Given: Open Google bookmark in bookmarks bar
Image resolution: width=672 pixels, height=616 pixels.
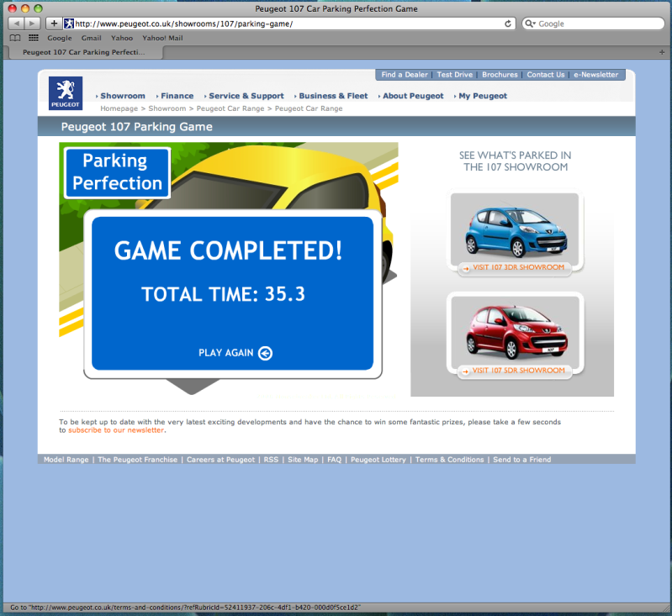Looking at the screenshot, I should 60,38.
